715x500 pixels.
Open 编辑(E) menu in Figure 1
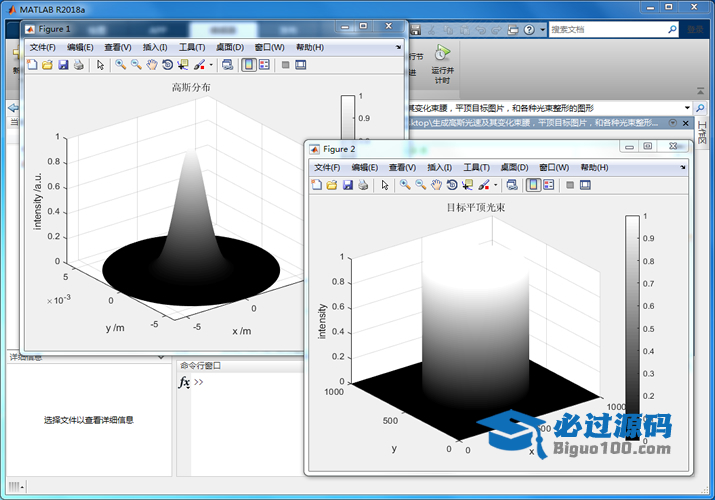(x=80, y=47)
